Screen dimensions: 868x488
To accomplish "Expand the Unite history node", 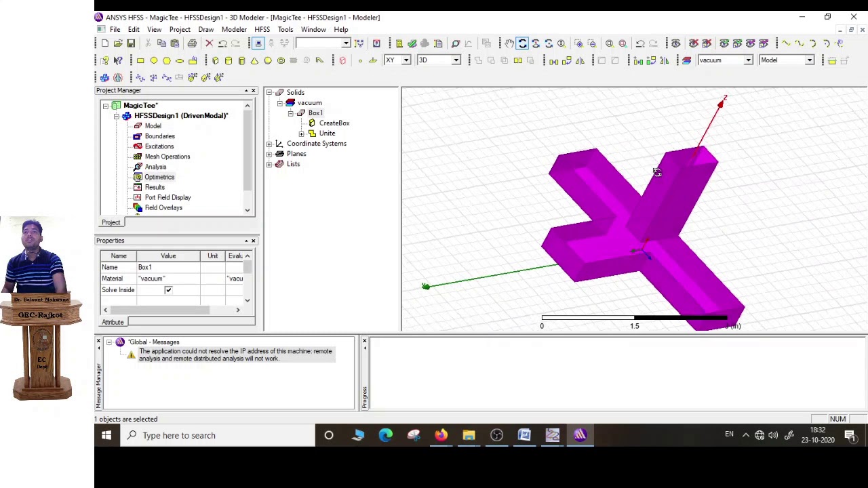I will pos(302,134).
